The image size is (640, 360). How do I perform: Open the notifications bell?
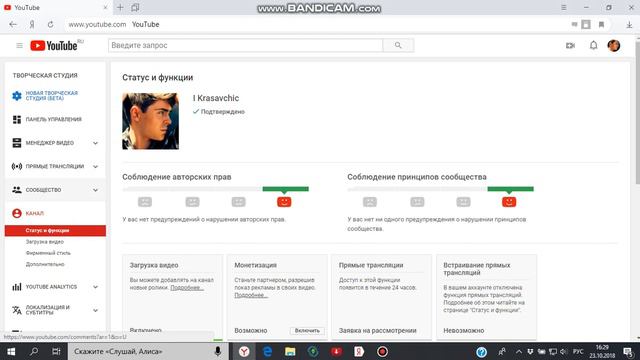[x=593, y=45]
